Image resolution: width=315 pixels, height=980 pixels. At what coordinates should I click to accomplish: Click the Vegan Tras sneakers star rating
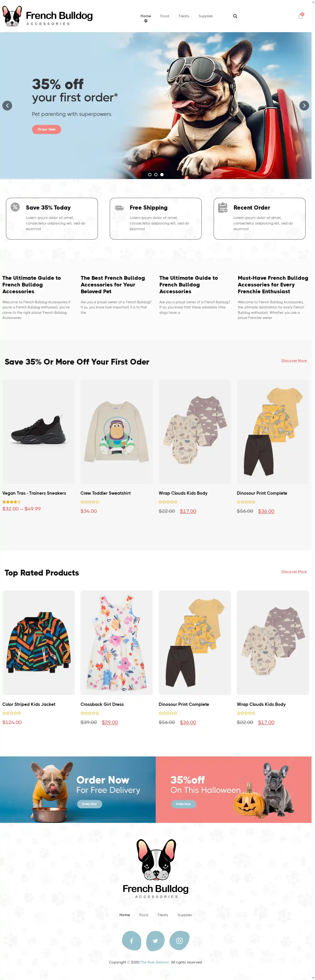coord(11,502)
